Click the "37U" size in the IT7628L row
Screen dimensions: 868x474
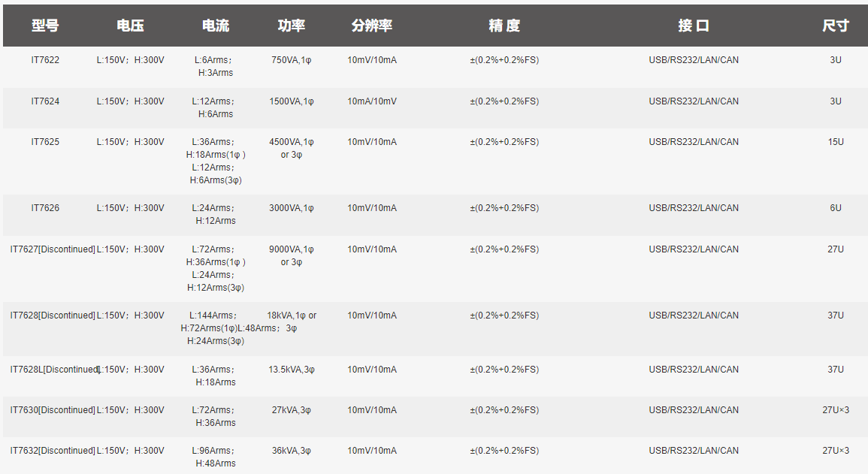[x=836, y=370]
